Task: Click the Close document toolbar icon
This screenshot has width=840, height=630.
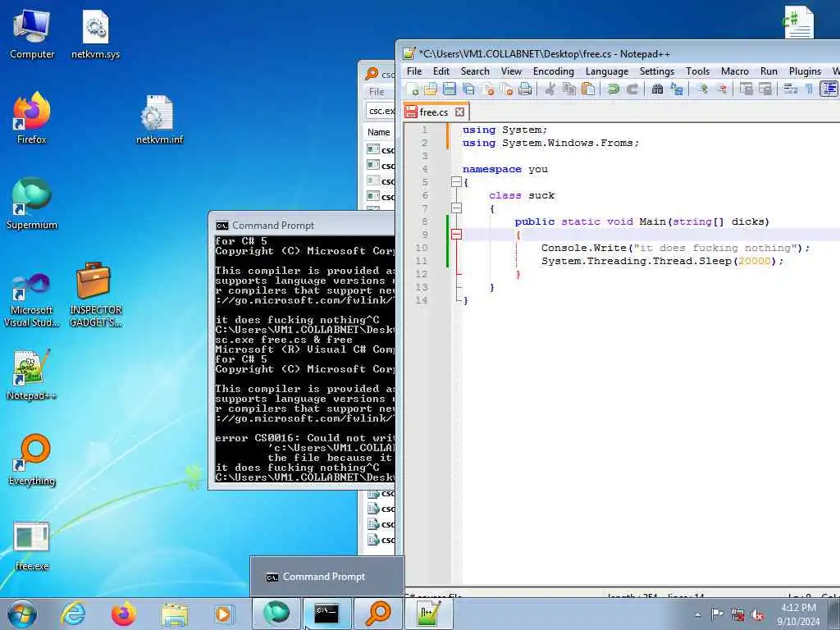Action: coord(487,89)
